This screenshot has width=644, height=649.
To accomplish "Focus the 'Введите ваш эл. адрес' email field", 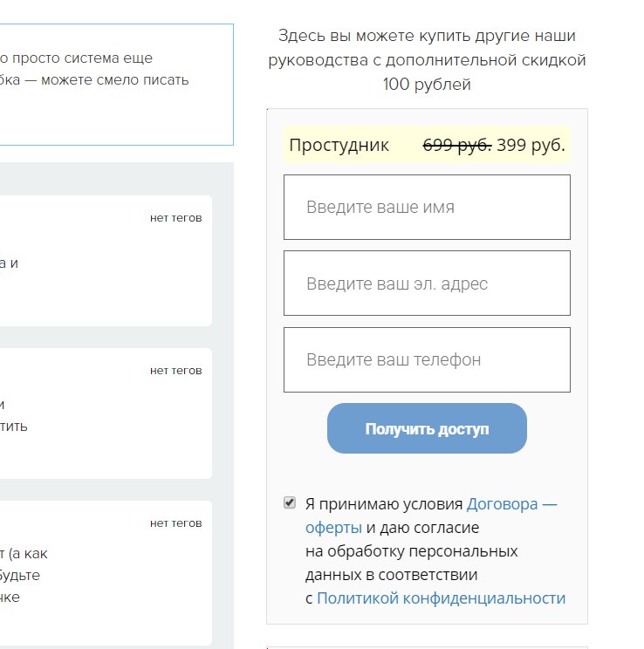I will click(427, 284).
